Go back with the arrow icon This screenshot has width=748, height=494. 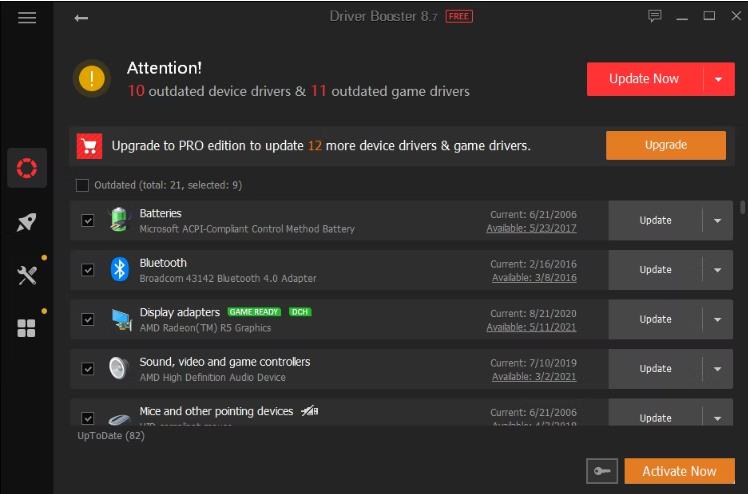[x=81, y=18]
